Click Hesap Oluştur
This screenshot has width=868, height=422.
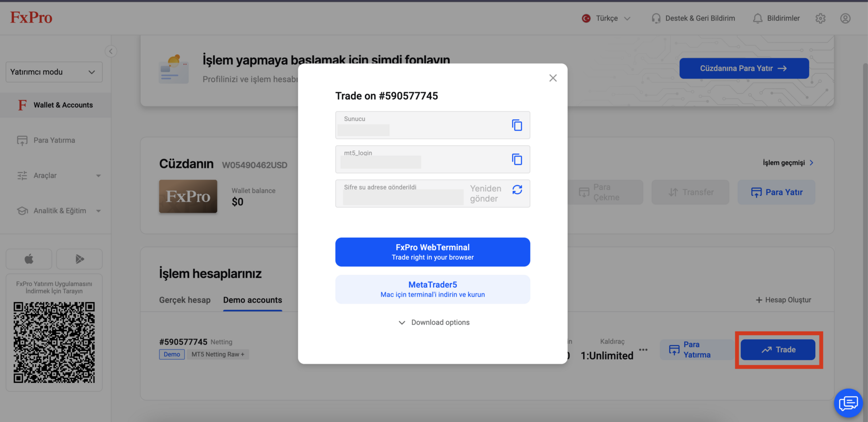(x=783, y=300)
